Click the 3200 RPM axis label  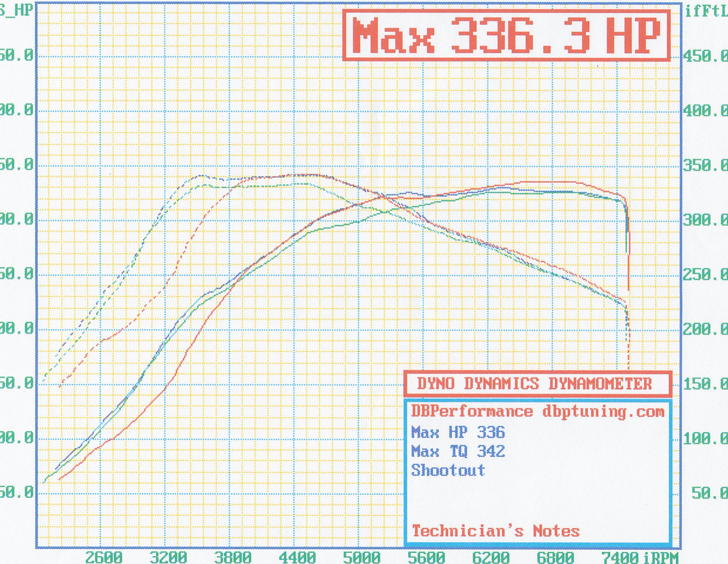(x=168, y=557)
